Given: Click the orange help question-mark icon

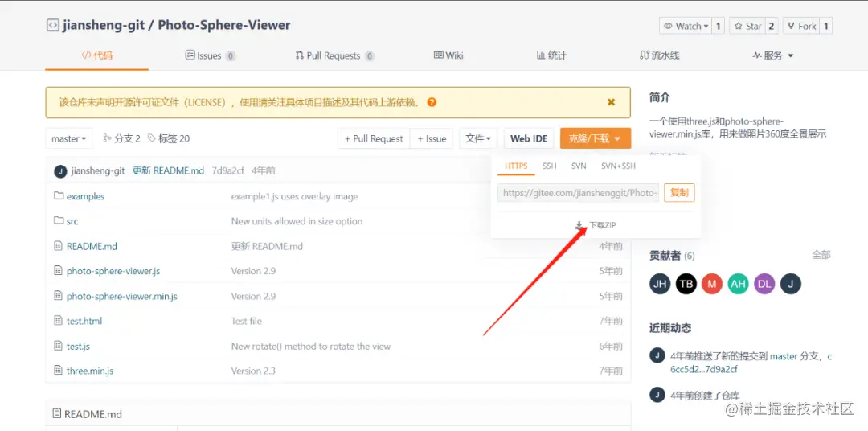Looking at the screenshot, I should [432, 102].
